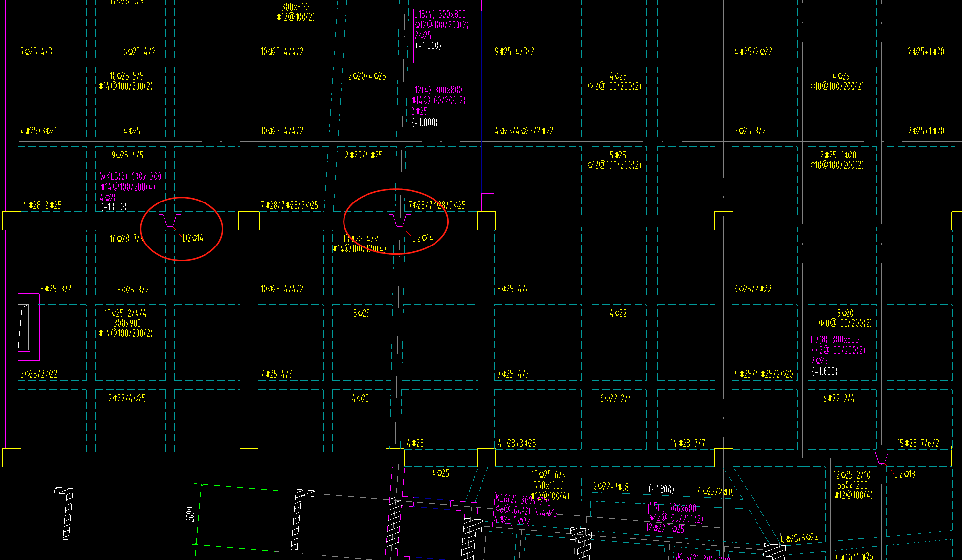Pick the "D2Φ14" label beside "13Φ28 4/9"
This screenshot has height=560, width=962.
point(423,238)
